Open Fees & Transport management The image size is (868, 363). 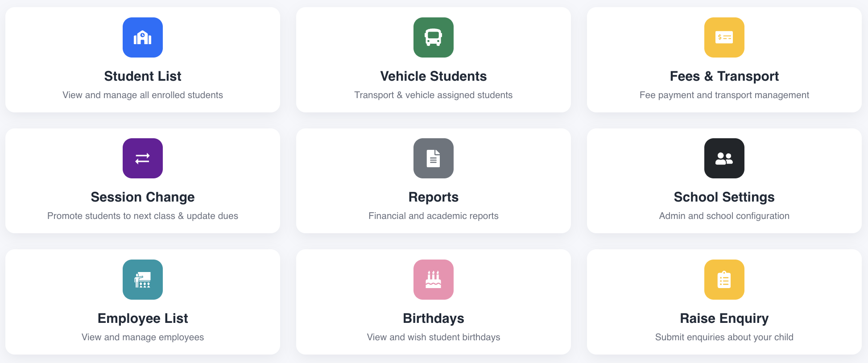(724, 60)
